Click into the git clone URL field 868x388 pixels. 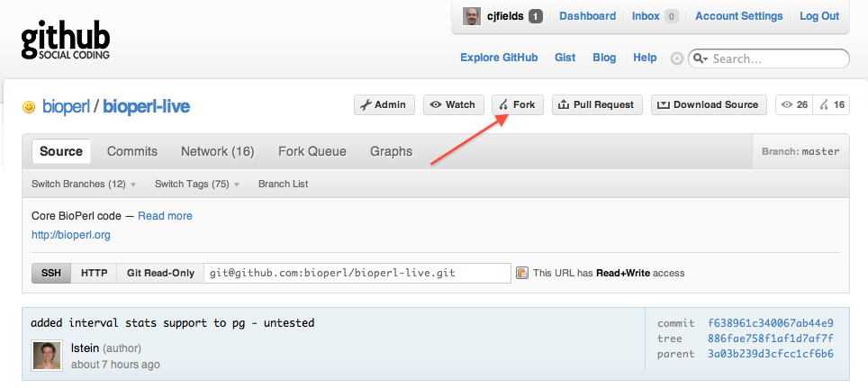click(x=357, y=273)
